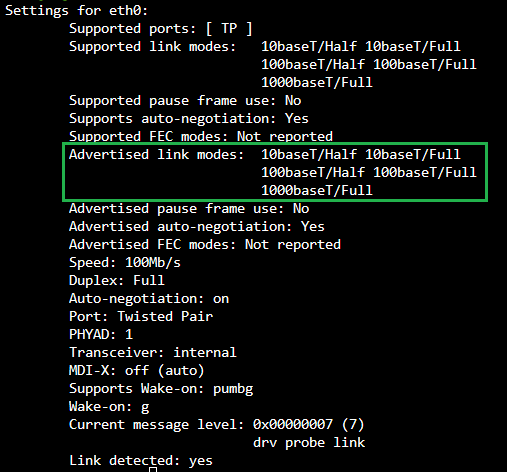
Task: Click the "Speed: 100Mb/s" line
Action: [x=125, y=263]
